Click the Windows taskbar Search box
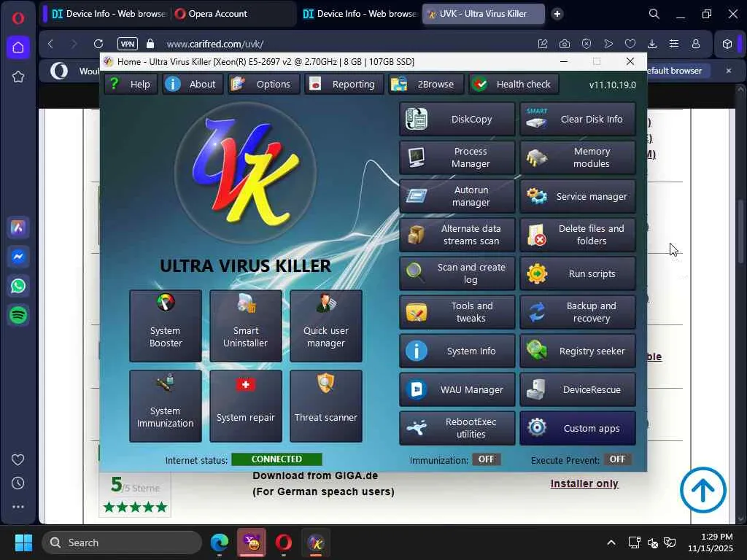747x560 pixels. click(x=122, y=542)
